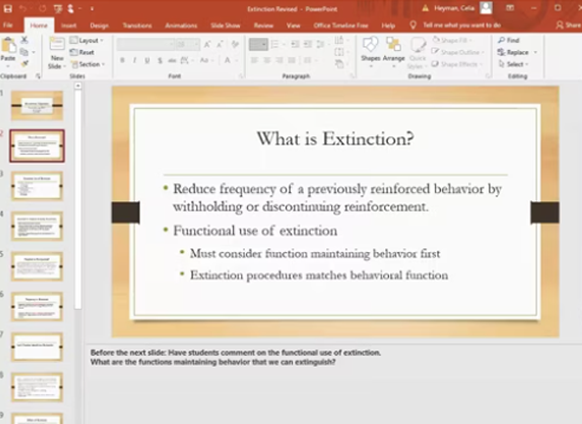This screenshot has width=582, height=424.
Task: Click the Cut scissors icon
Action: (24, 39)
